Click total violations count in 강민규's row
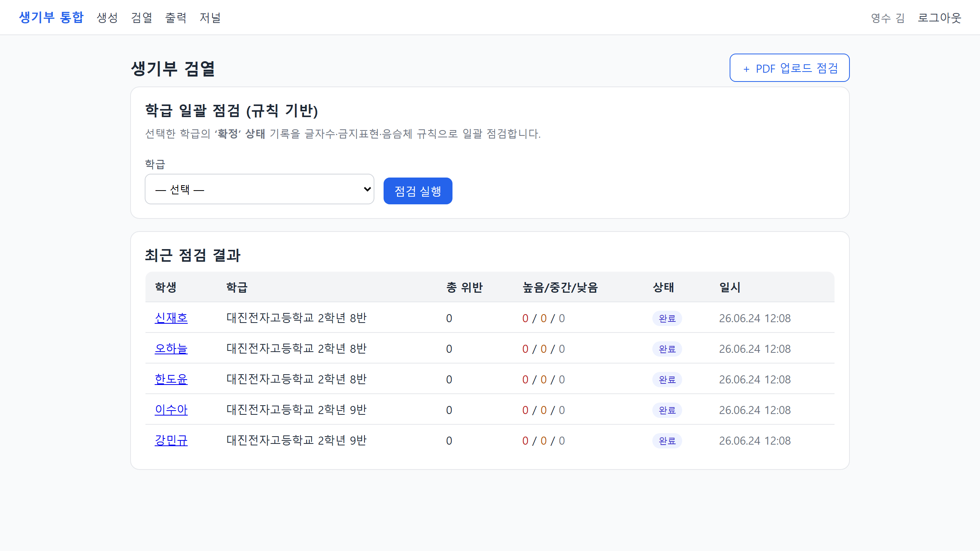980x551 pixels. pyautogui.click(x=449, y=441)
